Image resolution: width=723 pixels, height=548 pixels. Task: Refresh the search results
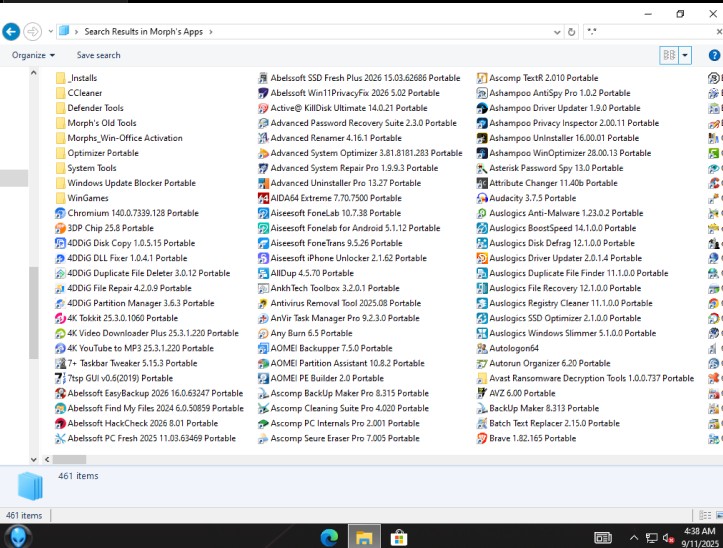click(x=571, y=32)
